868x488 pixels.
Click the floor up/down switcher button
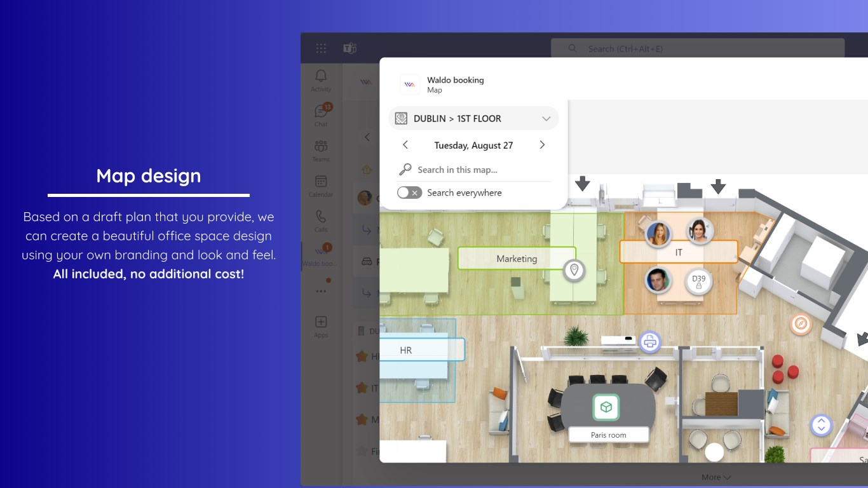821,425
